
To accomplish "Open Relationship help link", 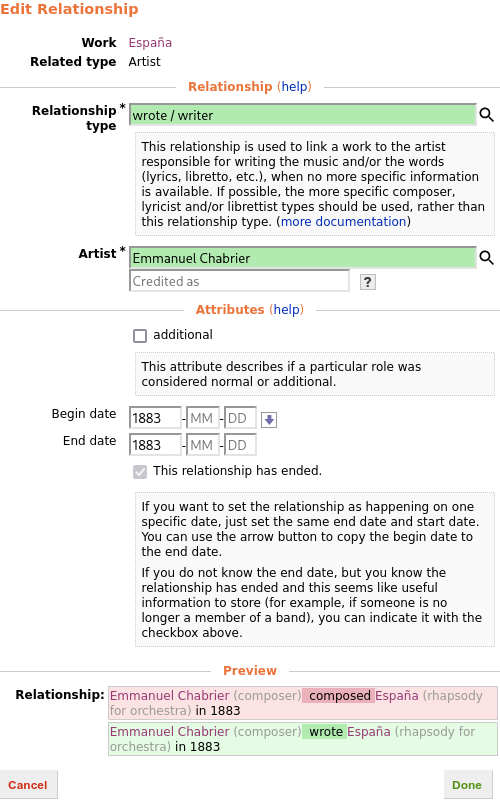I will click(294, 86).
